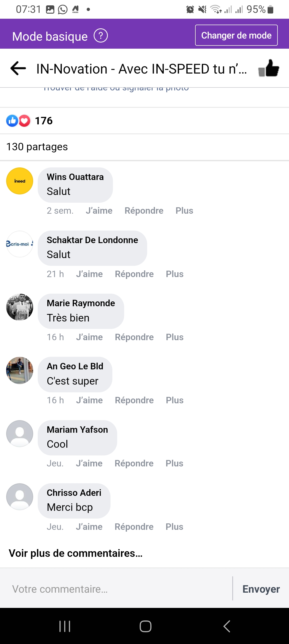The width and height of the screenshot is (289, 644).
Task: Open Schaktar De Londonne's avatar
Action: (20, 244)
